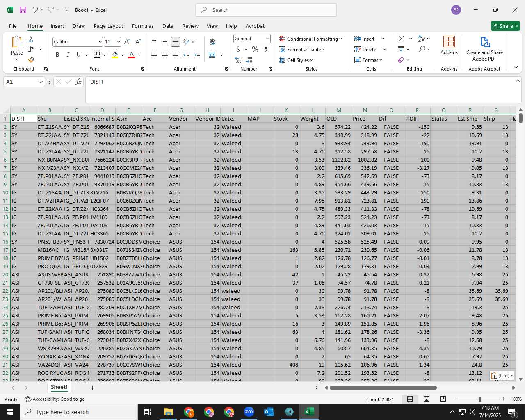This screenshot has height=420, width=525.
Task: Click the Cut scissors icon
Action: click(31, 39)
